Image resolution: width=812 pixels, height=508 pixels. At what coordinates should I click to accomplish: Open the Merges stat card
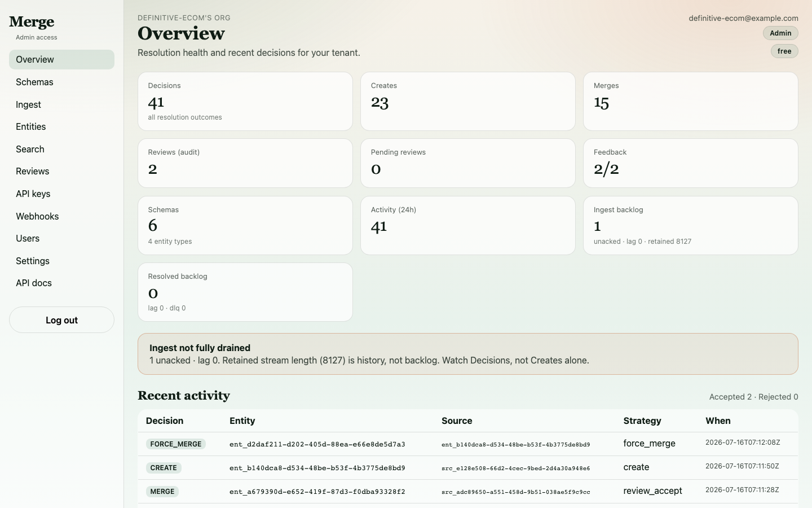click(691, 102)
